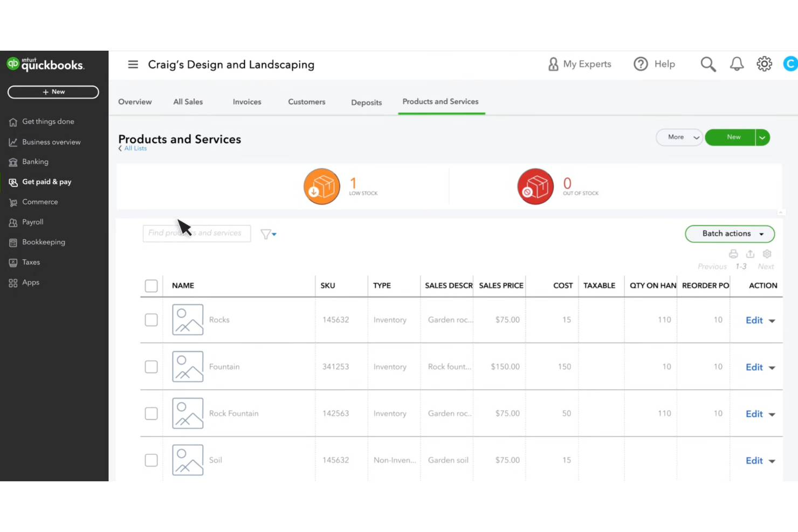Open the Batch actions dropdown

pos(730,233)
